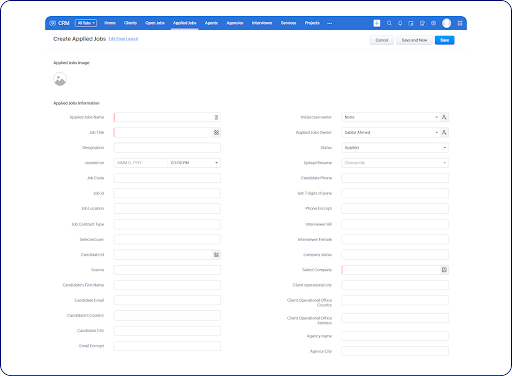Click the blue Save button

(445, 40)
